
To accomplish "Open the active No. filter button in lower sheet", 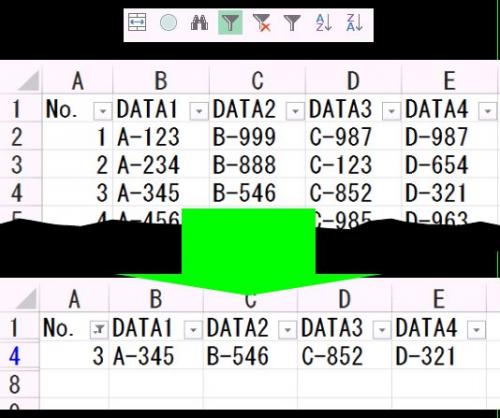I will (x=99, y=330).
